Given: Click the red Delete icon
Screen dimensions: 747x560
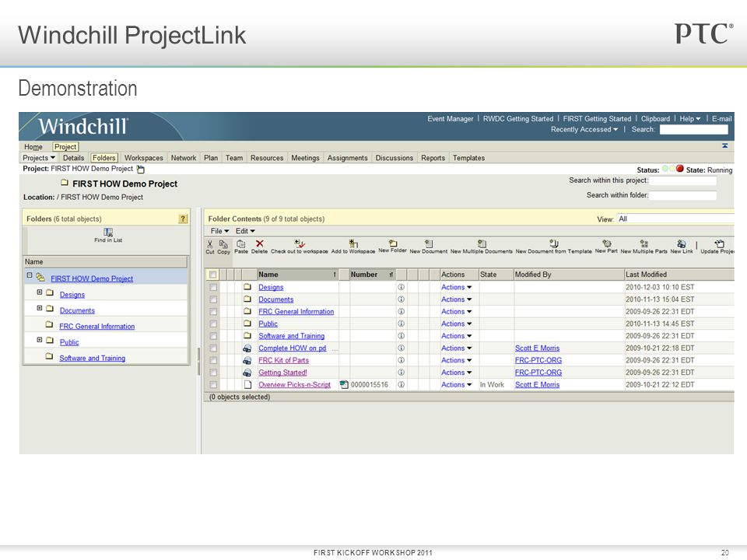Looking at the screenshot, I should click(x=260, y=243).
